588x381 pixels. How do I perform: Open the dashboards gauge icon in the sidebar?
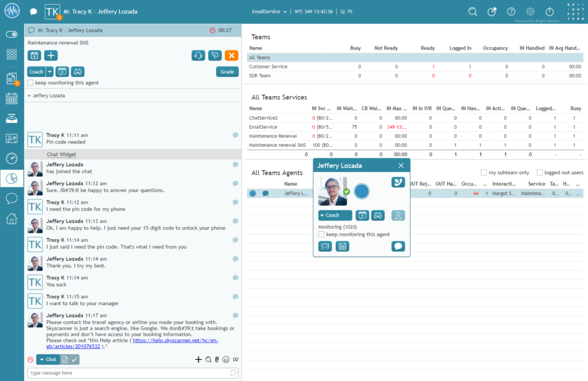(x=11, y=159)
